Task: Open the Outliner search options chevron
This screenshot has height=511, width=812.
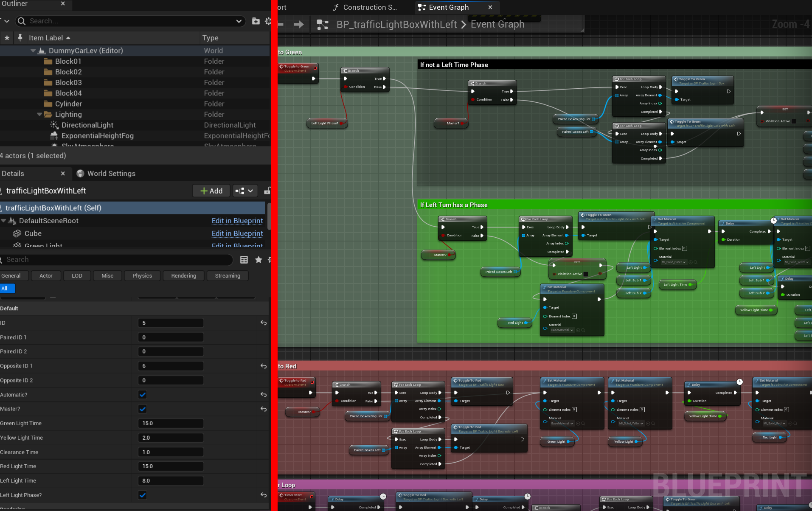Action: 239,21
